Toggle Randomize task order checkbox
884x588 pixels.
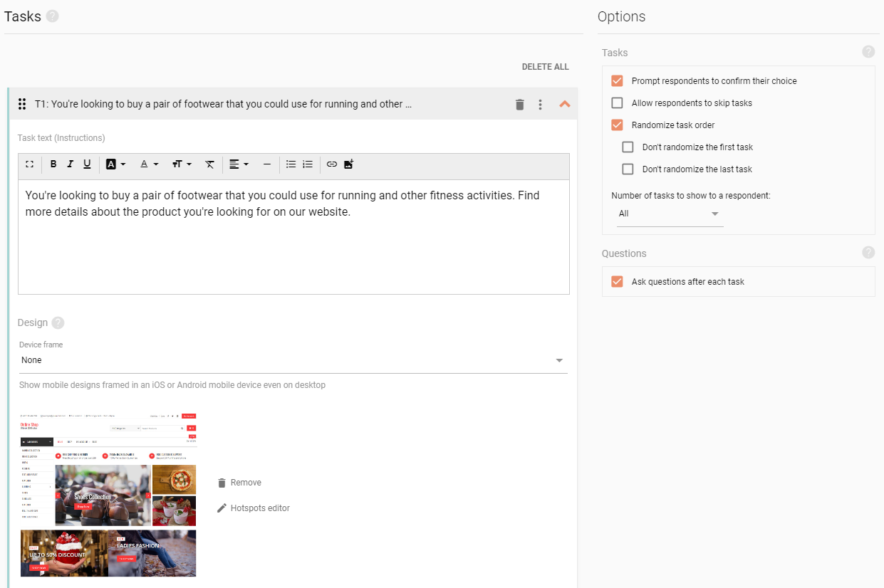[x=617, y=125]
